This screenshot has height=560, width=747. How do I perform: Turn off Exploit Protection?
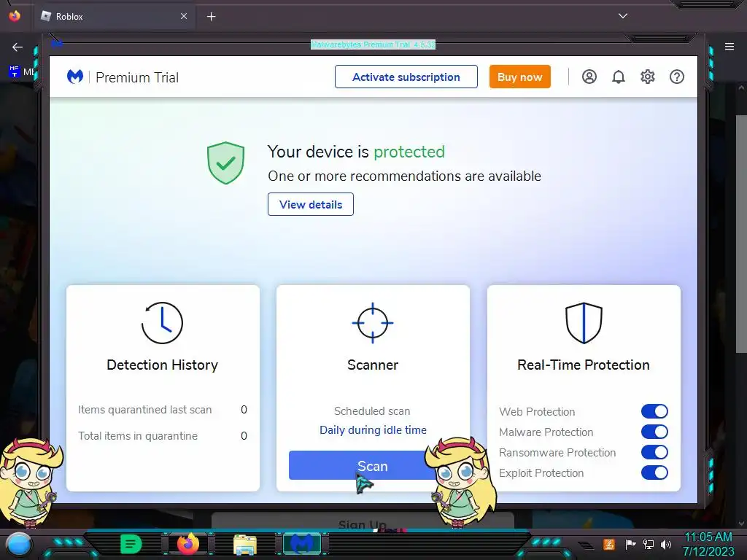(x=654, y=472)
